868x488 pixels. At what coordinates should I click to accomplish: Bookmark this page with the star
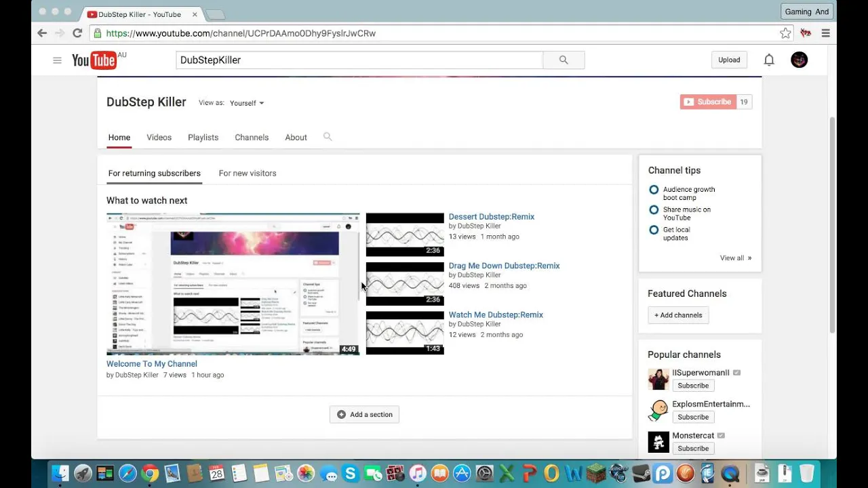785,33
